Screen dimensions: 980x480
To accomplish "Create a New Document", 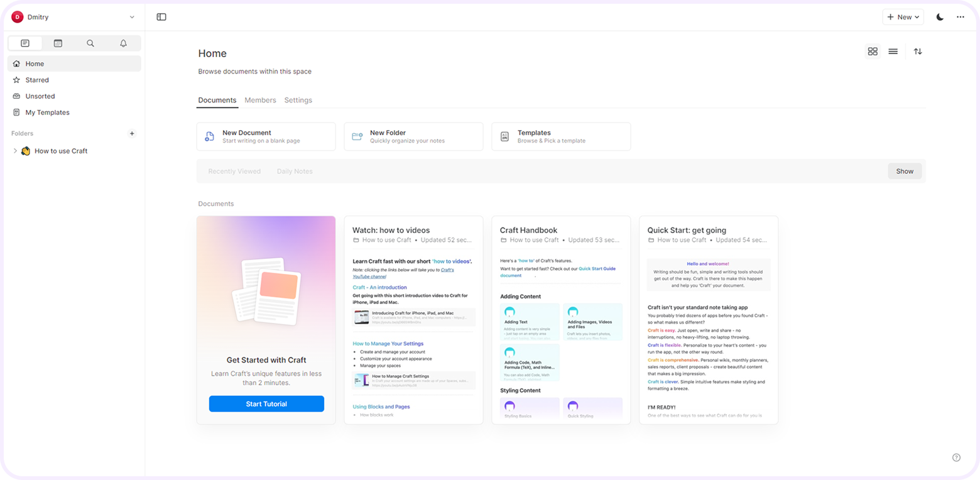I will pos(266,136).
